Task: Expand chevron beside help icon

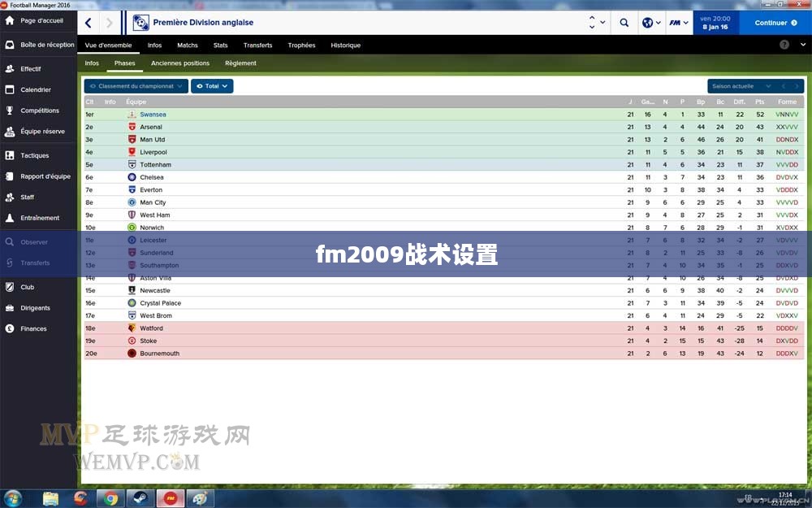Action: click(x=803, y=45)
